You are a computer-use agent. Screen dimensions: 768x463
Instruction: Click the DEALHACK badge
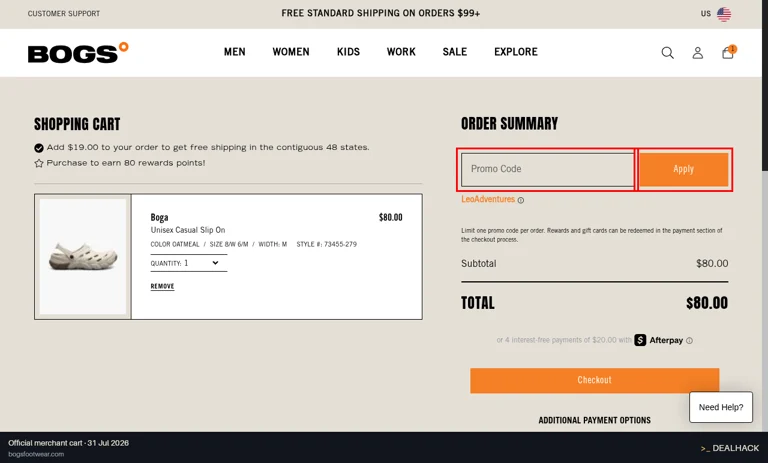pyautogui.click(x=729, y=448)
